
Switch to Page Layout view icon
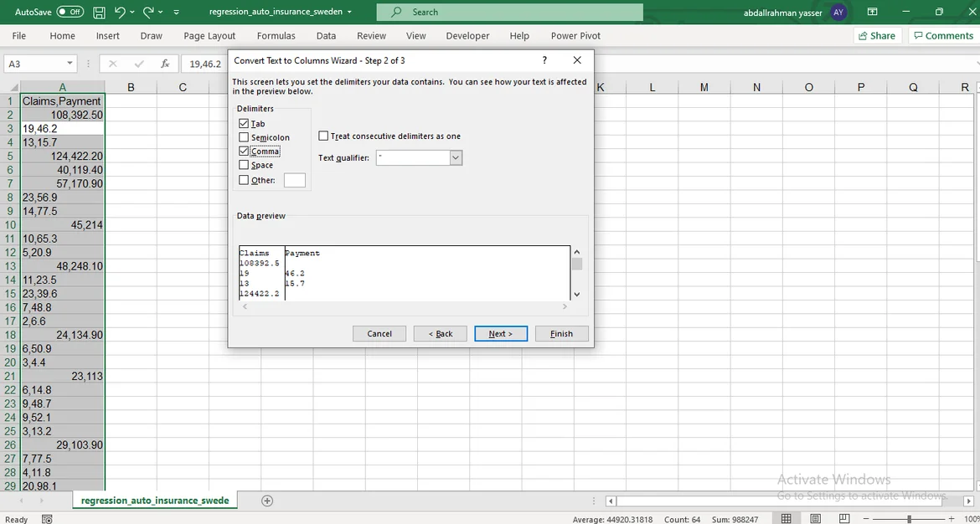[x=816, y=519]
